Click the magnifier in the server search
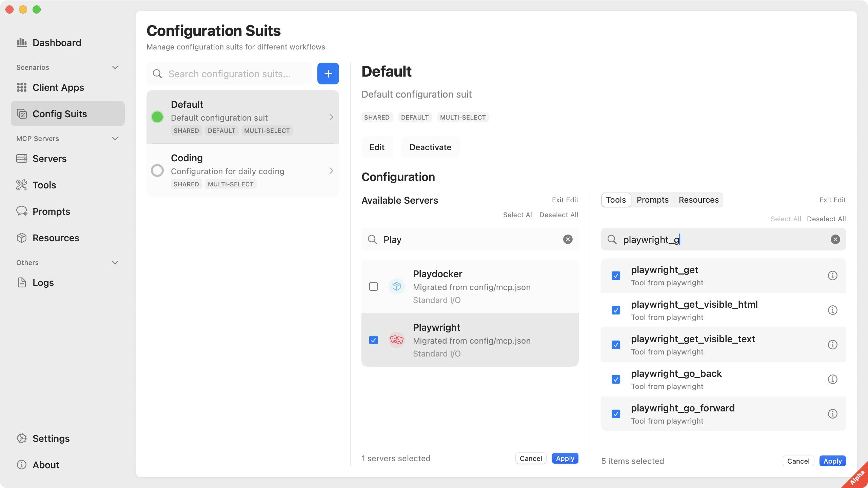Screen dimensions: 868x488 point(372,239)
